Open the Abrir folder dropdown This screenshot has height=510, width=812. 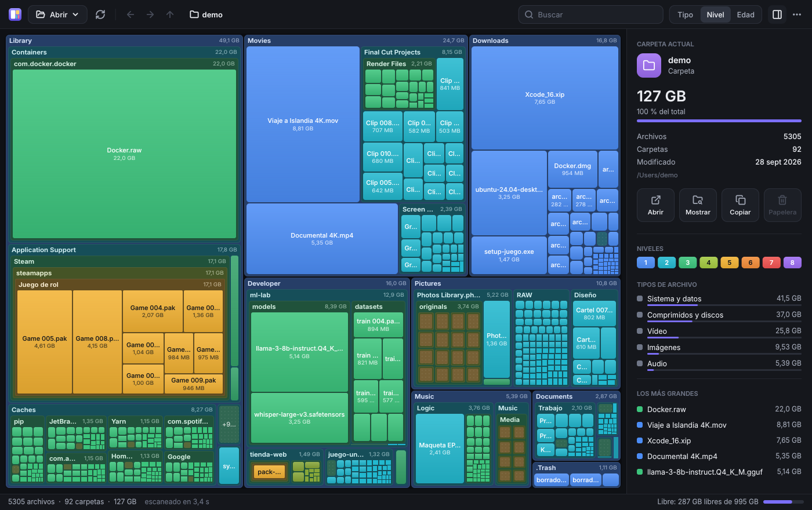[x=57, y=14]
